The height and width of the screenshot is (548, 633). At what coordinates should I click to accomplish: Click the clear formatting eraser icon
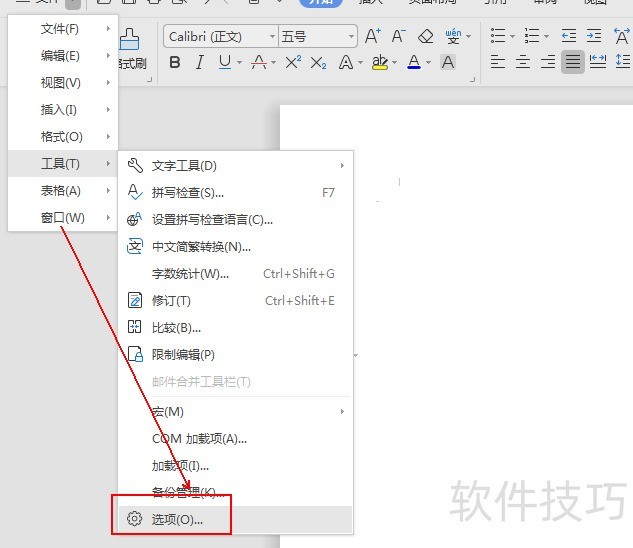coord(425,36)
